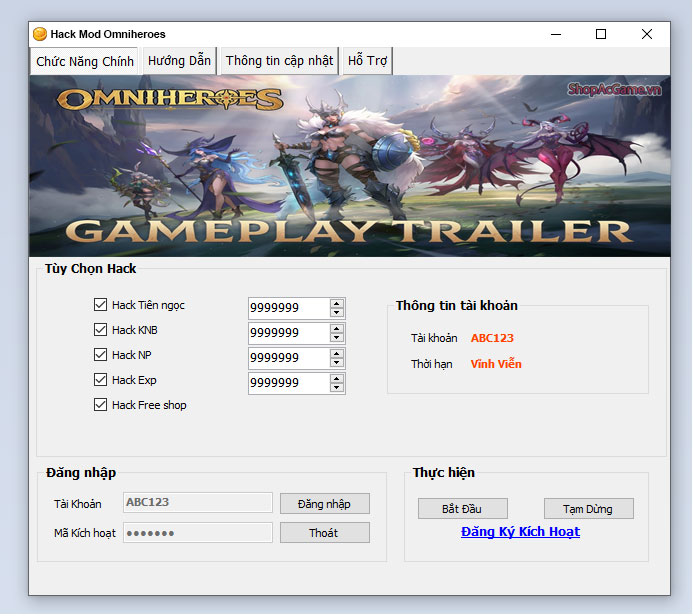The image size is (693, 616).
Task: Increase Hack NP value with up arrow
Action: click(x=337, y=353)
